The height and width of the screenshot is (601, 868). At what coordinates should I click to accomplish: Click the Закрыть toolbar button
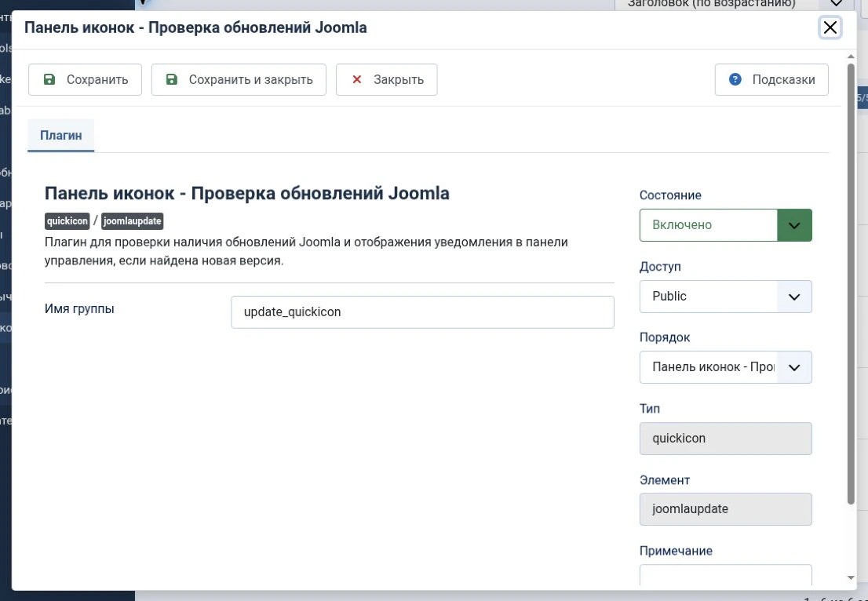(386, 80)
